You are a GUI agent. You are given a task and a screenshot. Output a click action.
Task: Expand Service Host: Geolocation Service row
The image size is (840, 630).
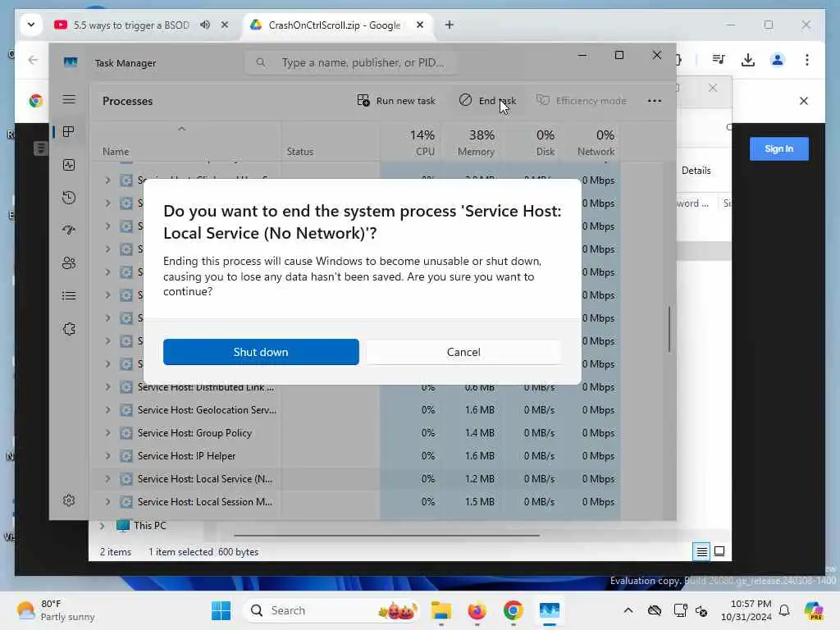(x=107, y=410)
